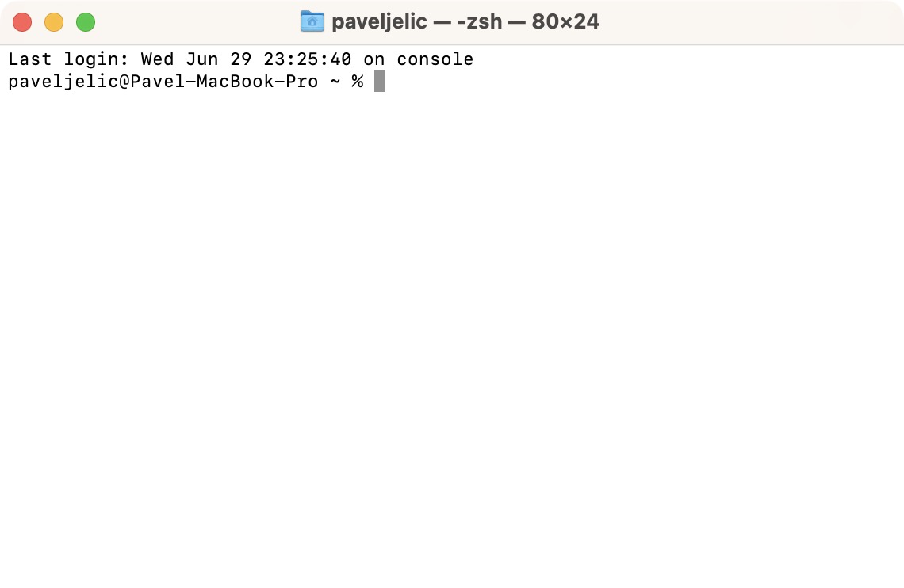The width and height of the screenshot is (904, 588).
Task: Click the 'login:' text in terminal output
Action: 96,60
